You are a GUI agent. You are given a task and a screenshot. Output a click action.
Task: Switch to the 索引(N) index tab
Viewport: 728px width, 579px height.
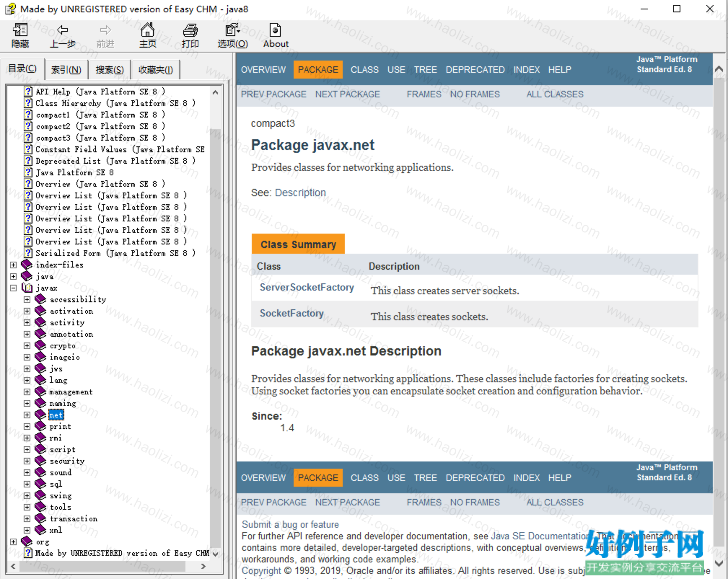pos(66,70)
